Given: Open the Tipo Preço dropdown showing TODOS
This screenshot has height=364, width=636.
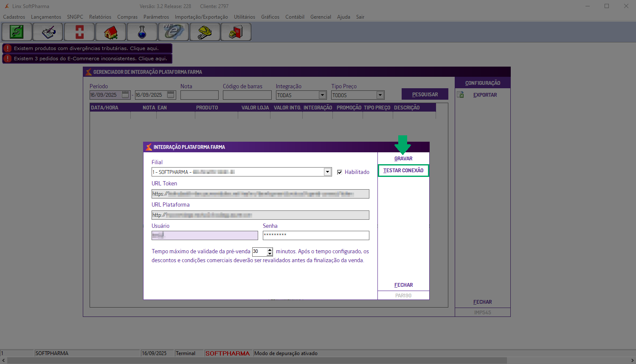Looking at the screenshot, I should pyautogui.click(x=380, y=95).
